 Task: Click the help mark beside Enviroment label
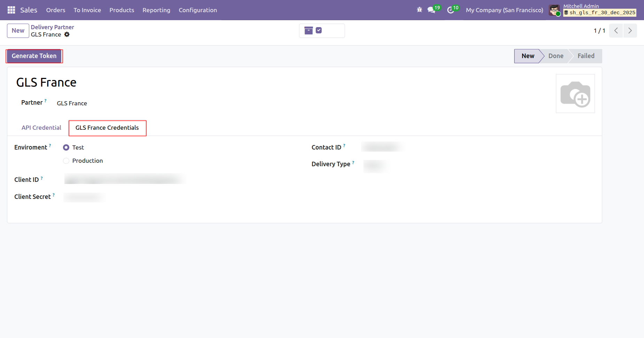pos(50,145)
